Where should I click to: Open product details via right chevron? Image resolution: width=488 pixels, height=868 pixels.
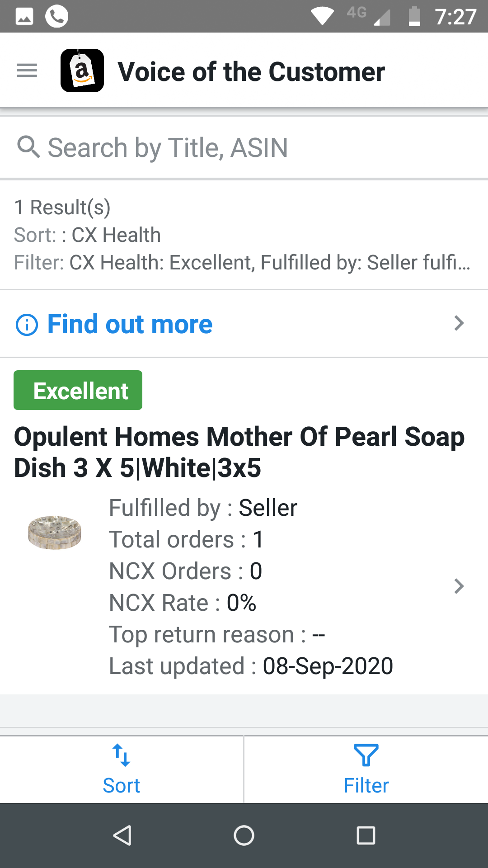coord(459,586)
